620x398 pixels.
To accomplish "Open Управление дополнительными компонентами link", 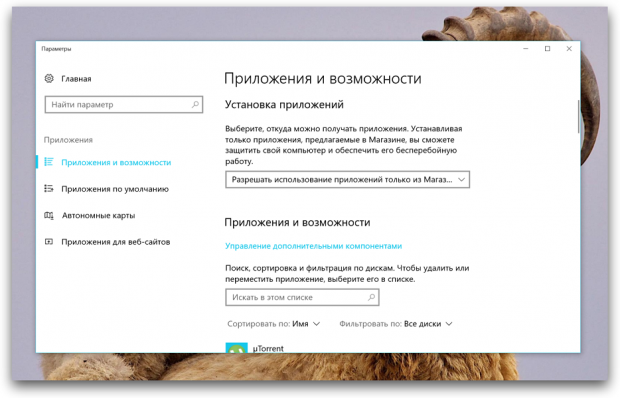I will click(314, 246).
